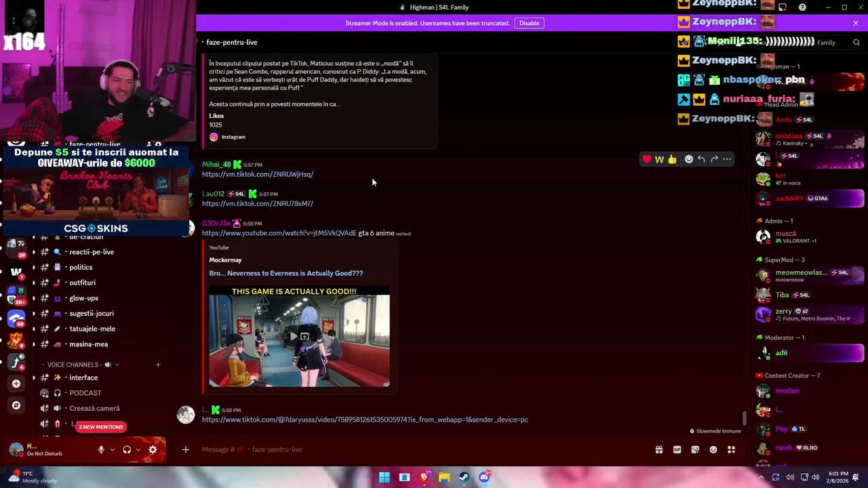The image size is (868, 488).
Task: Select the politics channel
Action: tap(81, 268)
